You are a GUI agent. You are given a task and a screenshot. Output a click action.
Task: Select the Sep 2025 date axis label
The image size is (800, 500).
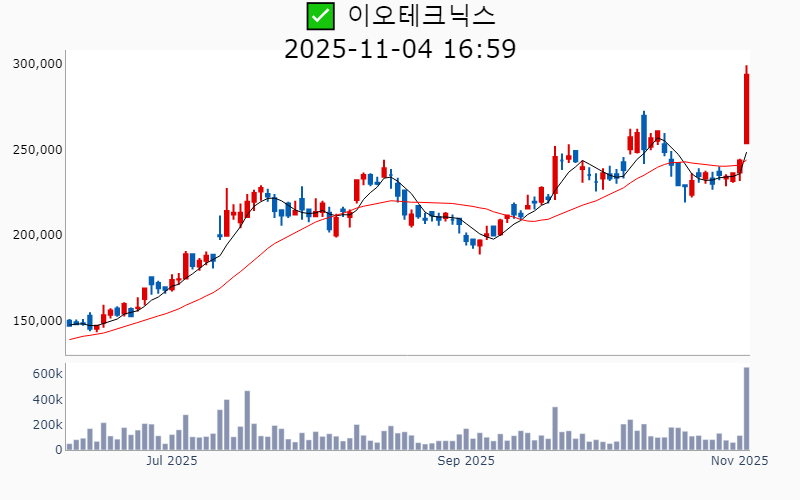click(466, 461)
